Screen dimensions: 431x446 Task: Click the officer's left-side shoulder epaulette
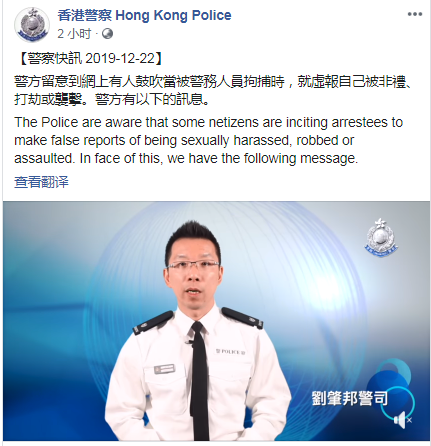(x=153, y=322)
